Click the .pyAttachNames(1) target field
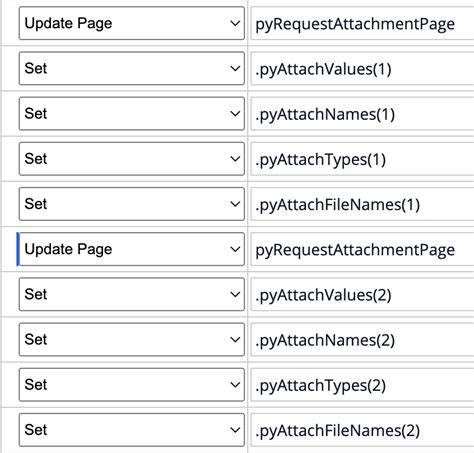The height and width of the screenshot is (453, 474). pos(362,114)
